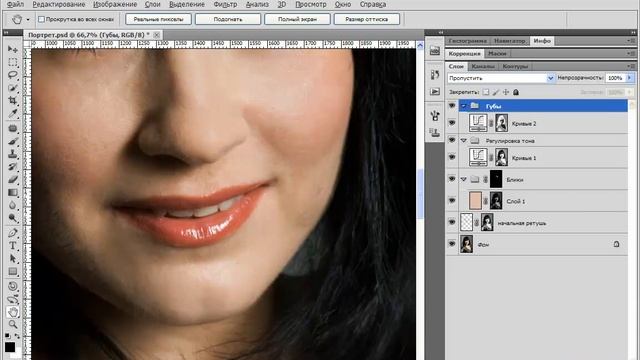Select the Lasso tool

tap(13, 75)
